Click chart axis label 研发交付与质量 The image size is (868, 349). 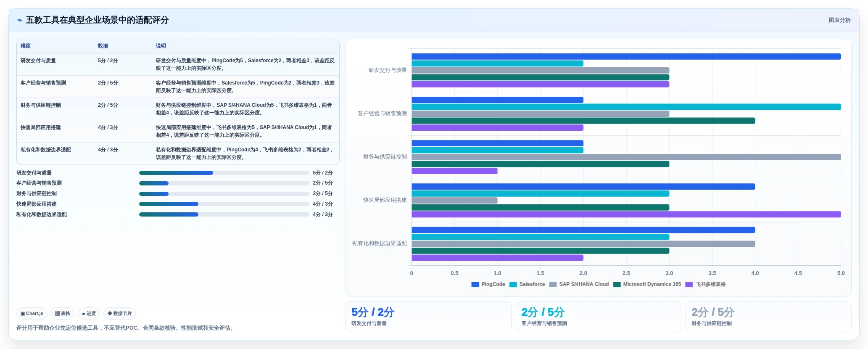(x=388, y=70)
